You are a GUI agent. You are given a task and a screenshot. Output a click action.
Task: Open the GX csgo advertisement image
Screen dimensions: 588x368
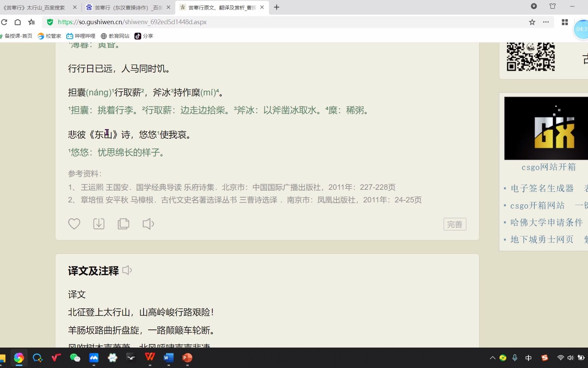[546, 128]
